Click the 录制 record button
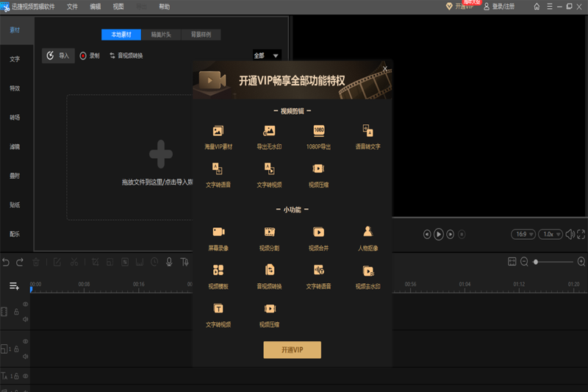Screen dimensions: 588x392 coord(90,55)
